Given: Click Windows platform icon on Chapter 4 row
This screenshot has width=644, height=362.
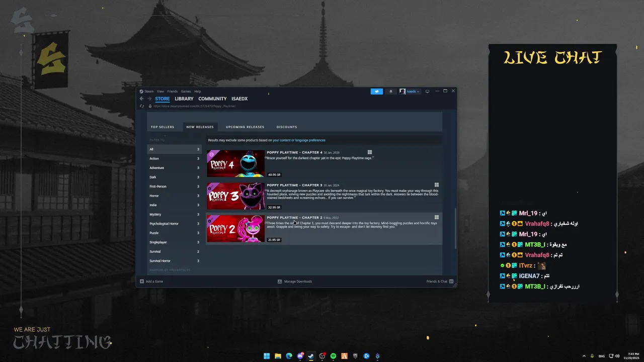Looking at the screenshot, I should pyautogui.click(x=369, y=152).
